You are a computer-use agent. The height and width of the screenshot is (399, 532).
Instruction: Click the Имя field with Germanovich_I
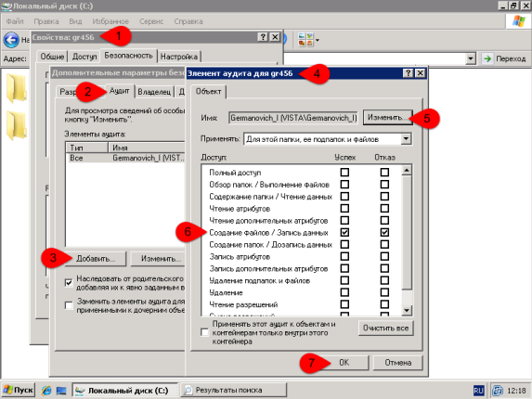tap(293, 118)
